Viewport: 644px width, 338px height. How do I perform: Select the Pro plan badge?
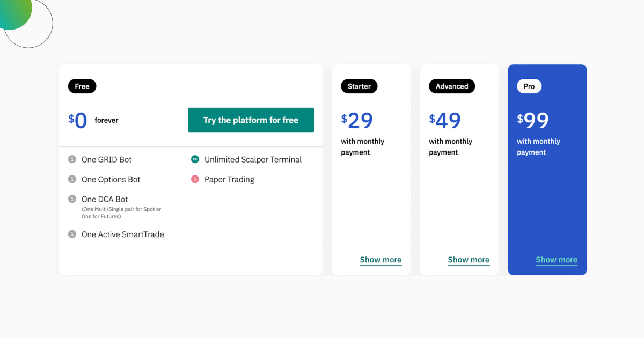pos(529,86)
